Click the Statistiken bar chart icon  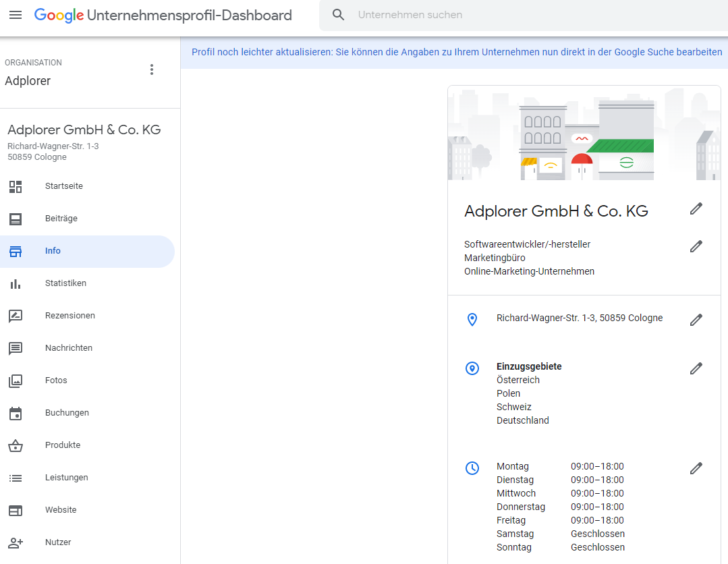click(16, 283)
